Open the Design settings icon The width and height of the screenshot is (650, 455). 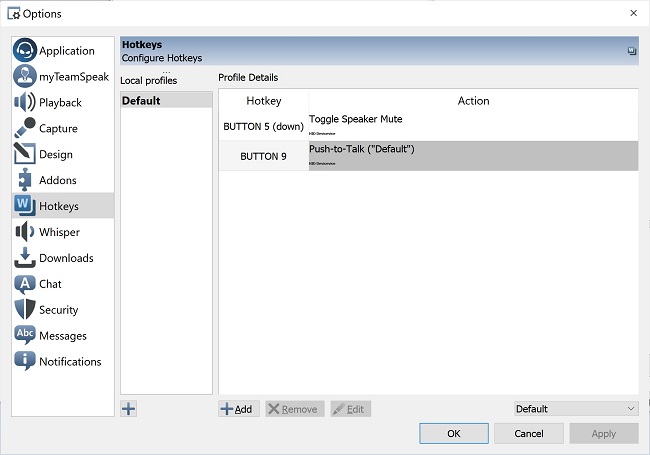[x=25, y=155]
